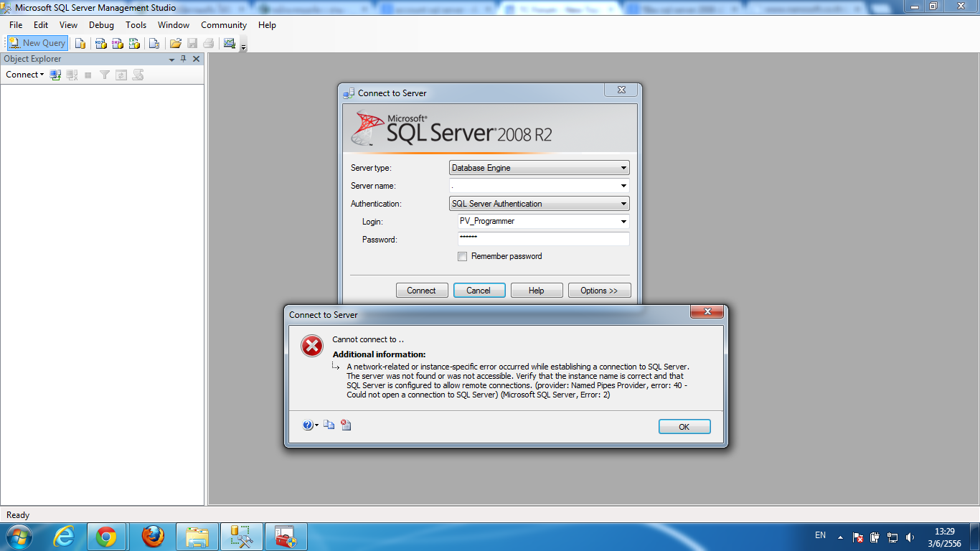Open the Tools menu
The image size is (980, 551).
click(x=136, y=25)
